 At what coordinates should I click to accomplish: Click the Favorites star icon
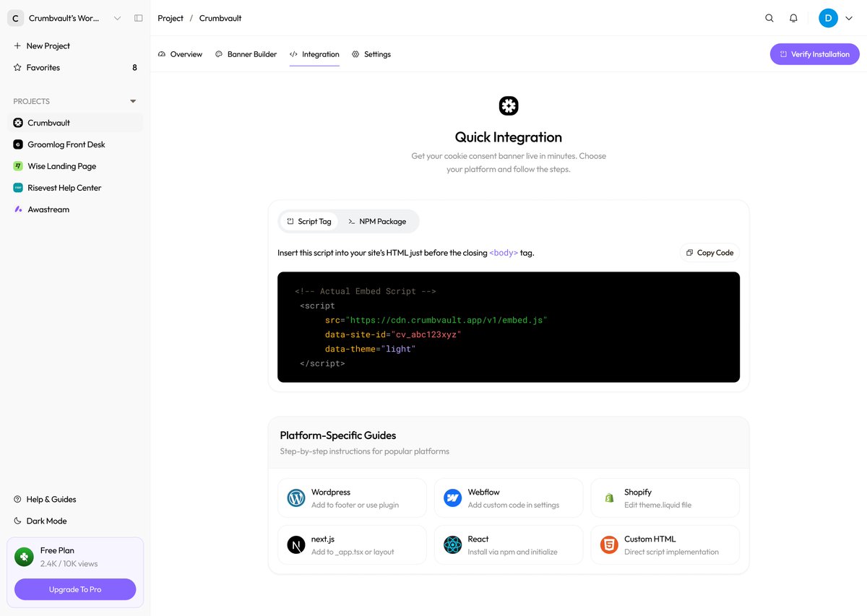(17, 67)
